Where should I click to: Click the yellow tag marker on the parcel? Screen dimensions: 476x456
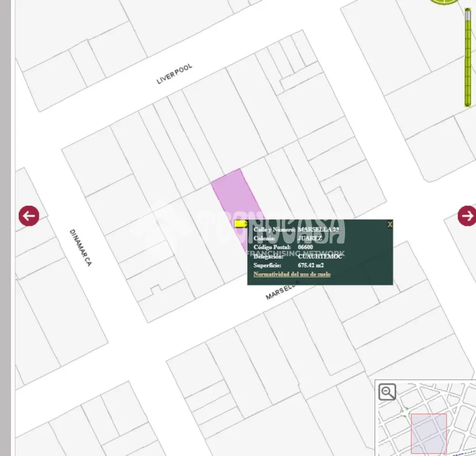[x=241, y=224]
